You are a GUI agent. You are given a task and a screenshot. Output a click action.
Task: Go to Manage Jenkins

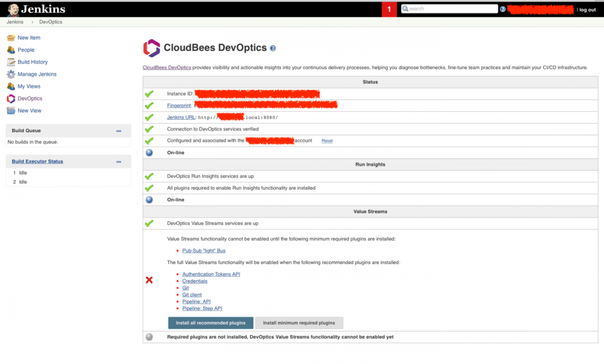pyautogui.click(x=37, y=74)
